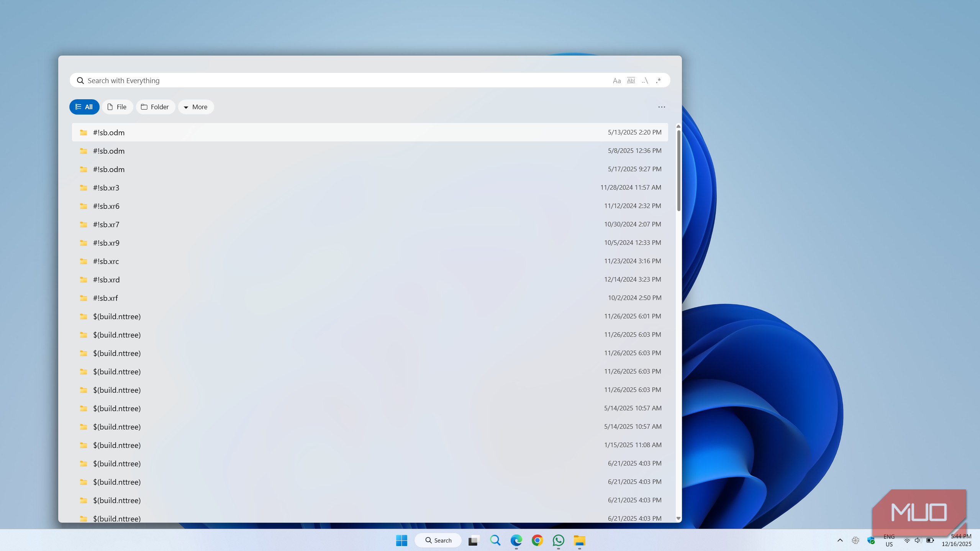The width and height of the screenshot is (980, 551).
Task: Select the #!sb.xrf folder row
Action: pyautogui.click(x=370, y=298)
